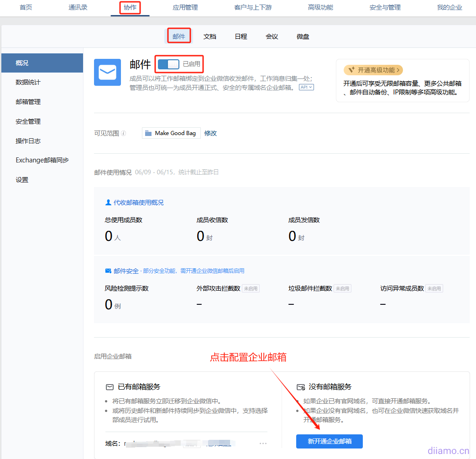Click the folder icon in Make Good Bag
The image size is (476, 459).
point(148,133)
